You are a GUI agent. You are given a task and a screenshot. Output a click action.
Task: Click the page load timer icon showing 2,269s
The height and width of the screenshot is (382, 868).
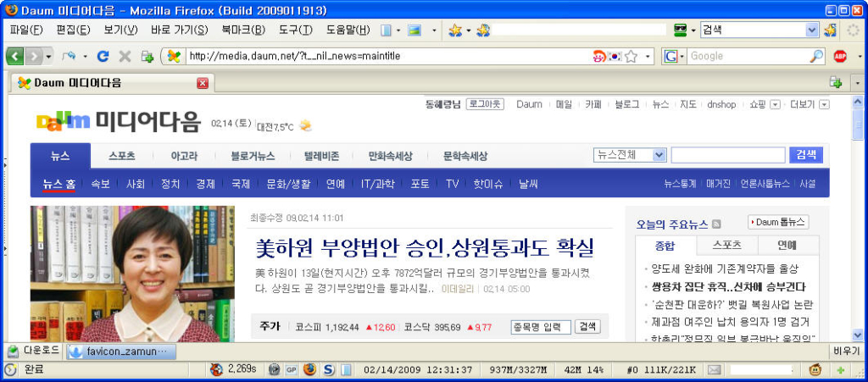click(x=217, y=369)
